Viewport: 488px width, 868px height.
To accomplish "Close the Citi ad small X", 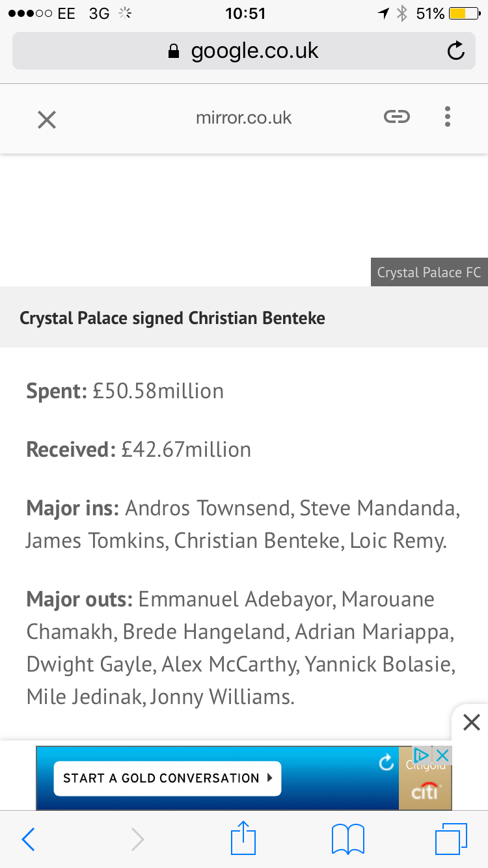I will click(x=442, y=755).
